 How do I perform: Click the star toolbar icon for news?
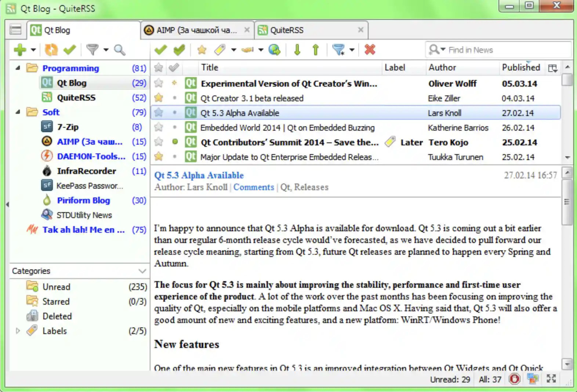pos(202,50)
